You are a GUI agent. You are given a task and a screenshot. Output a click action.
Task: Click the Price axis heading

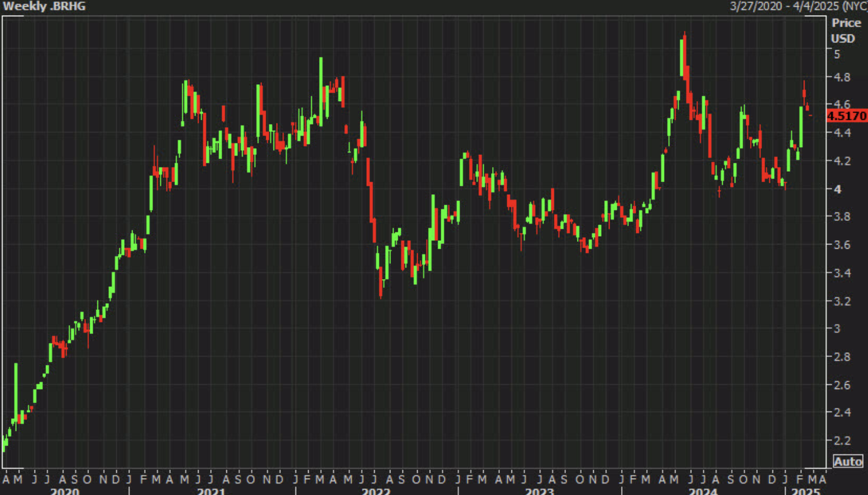[x=846, y=23]
